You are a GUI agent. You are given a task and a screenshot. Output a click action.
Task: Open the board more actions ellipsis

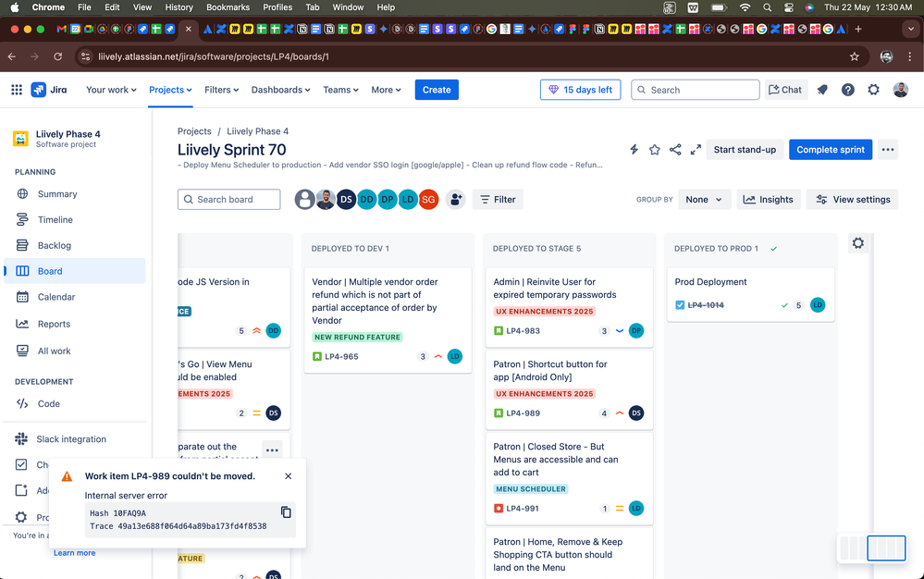pyautogui.click(x=887, y=150)
